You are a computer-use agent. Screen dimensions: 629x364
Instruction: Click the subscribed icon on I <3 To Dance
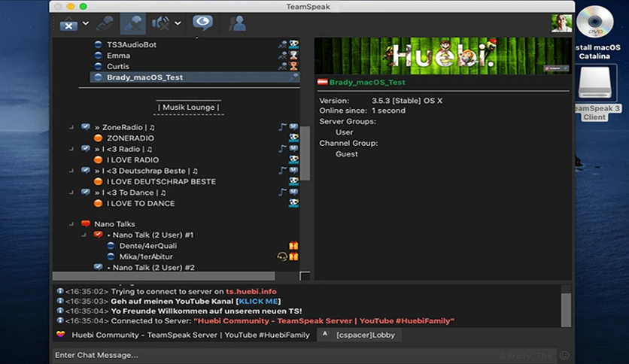(86, 192)
